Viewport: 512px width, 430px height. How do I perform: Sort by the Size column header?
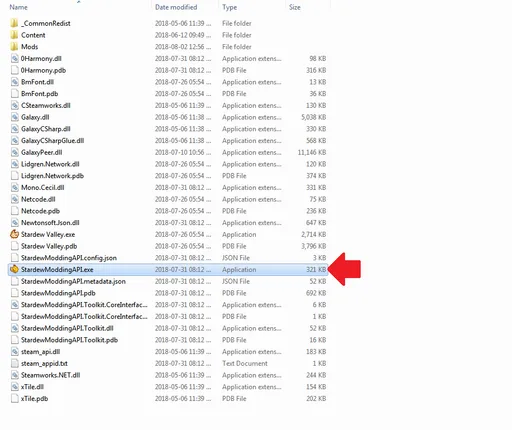(295, 7)
